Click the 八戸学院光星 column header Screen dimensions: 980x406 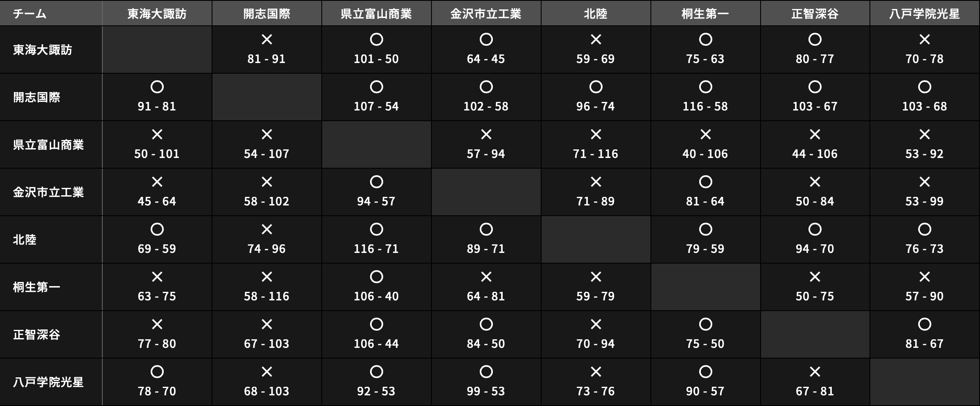click(x=924, y=14)
